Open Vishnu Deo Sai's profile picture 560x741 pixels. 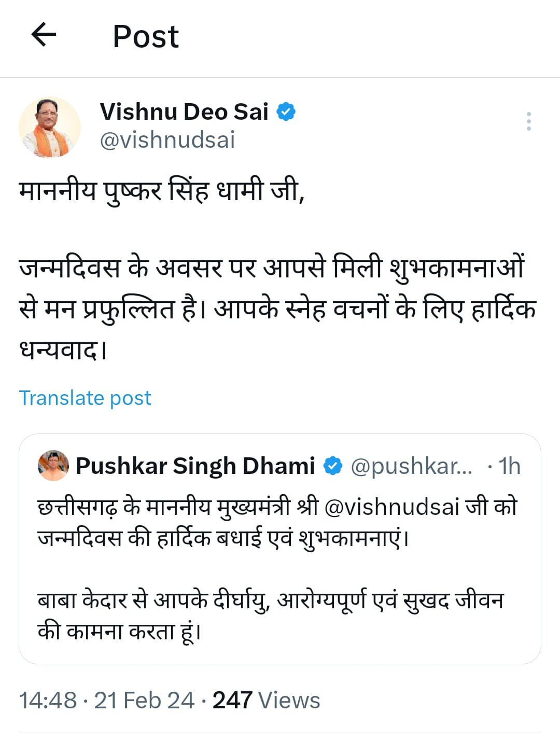(50, 127)
